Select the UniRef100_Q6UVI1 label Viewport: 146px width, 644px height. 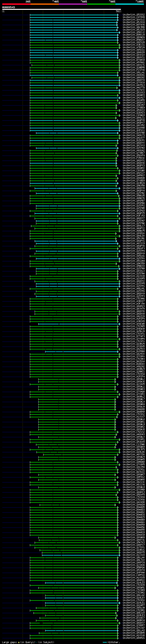coord(134,58)
